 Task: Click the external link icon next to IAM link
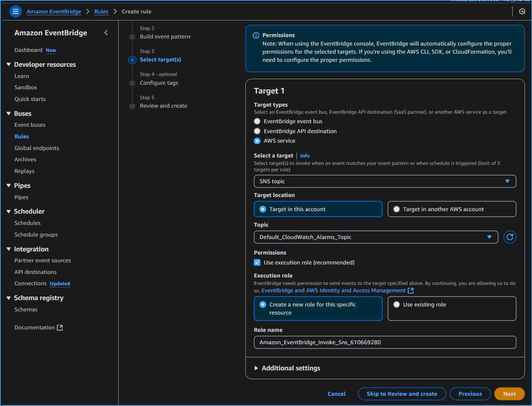click(411, 290)
